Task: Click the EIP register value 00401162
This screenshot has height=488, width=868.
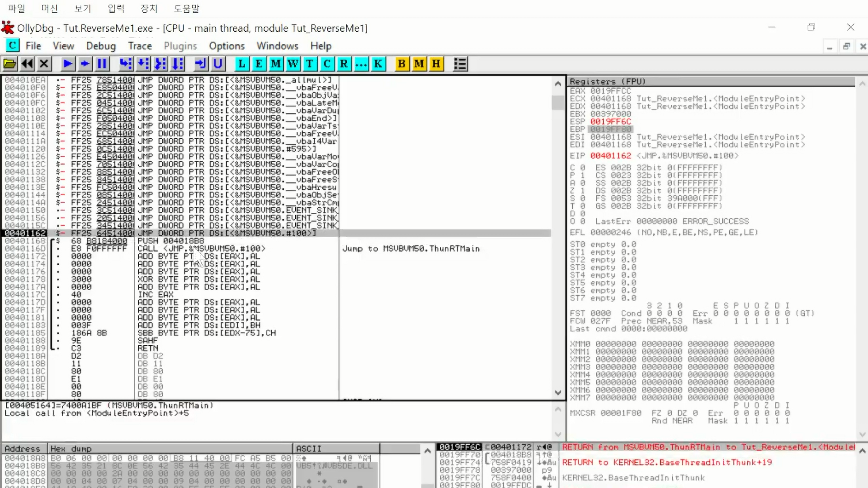Action: pos(610,155)
